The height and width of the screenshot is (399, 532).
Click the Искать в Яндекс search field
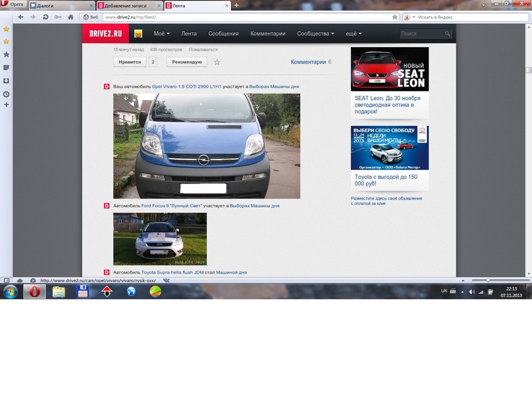472,17
